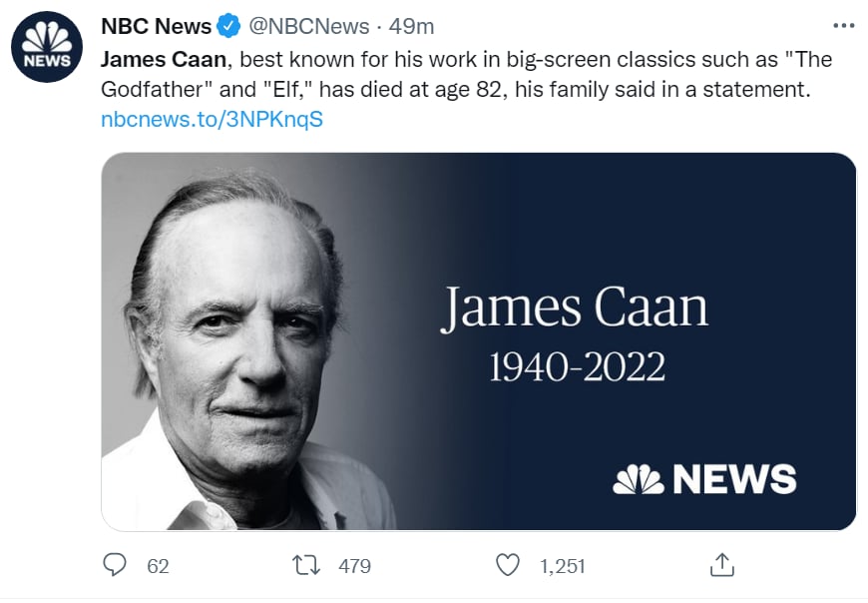Like the tweet with the heart icon
Image resolution: width=868 pixels, height=603 pixels.
507,565
